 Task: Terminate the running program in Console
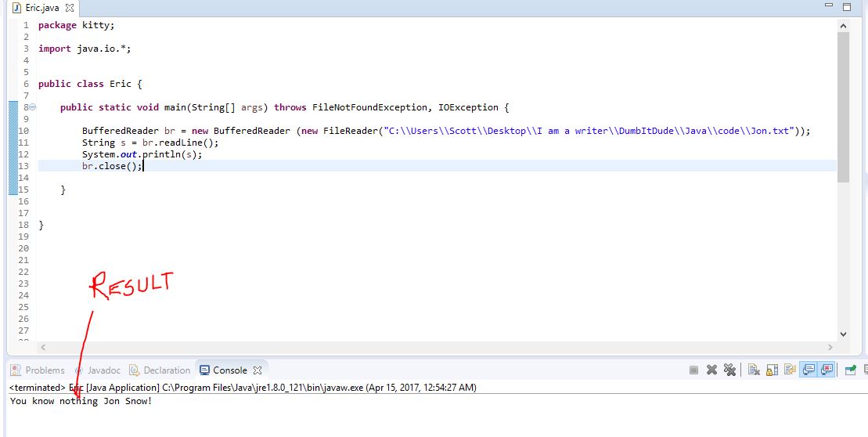click(693, 370)
